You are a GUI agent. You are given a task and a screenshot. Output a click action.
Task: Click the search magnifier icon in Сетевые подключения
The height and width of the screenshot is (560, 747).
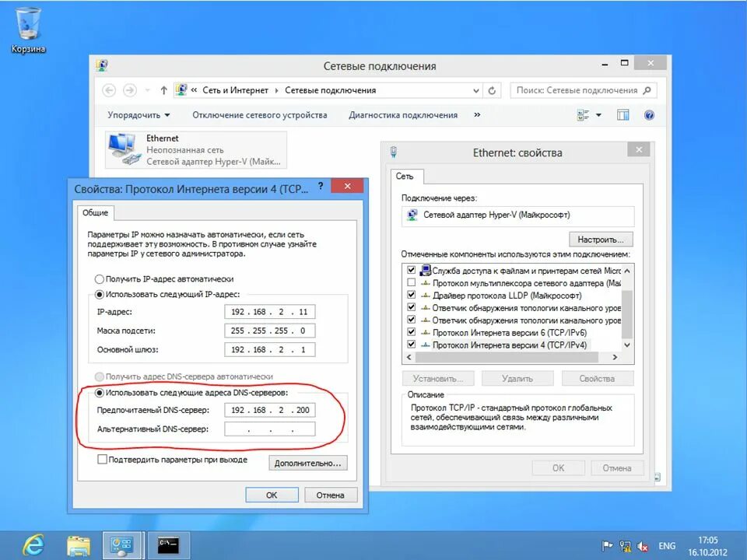(647, 90)
